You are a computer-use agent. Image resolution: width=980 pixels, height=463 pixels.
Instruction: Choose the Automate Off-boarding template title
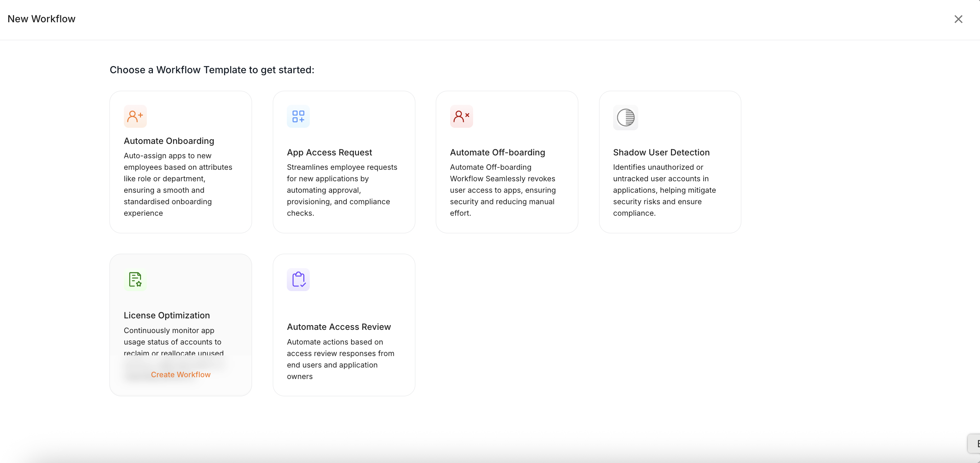(497, 152)
